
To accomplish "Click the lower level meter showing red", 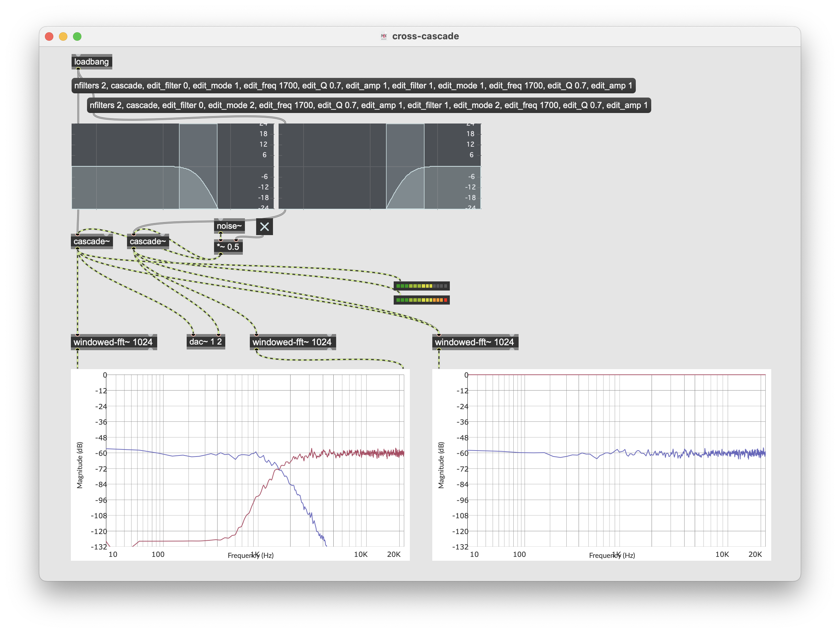I will point(421,300).
